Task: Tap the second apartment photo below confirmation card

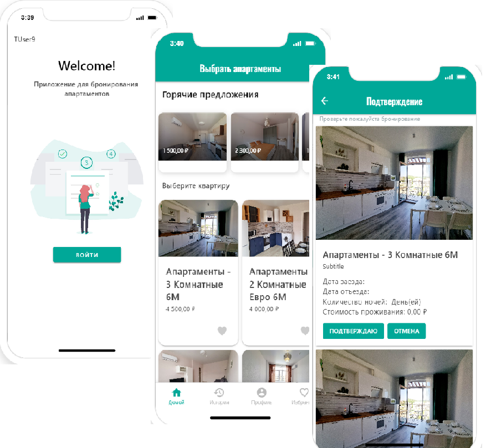Action: 394,398
